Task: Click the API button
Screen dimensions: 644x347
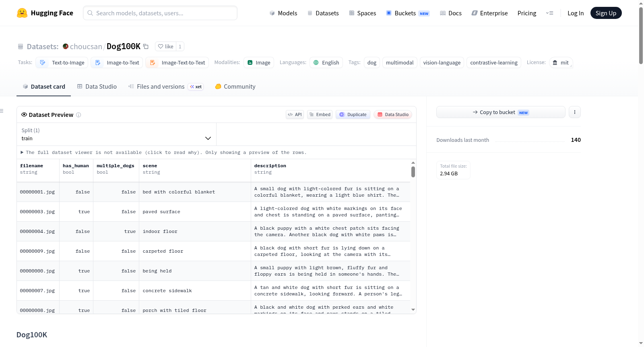Action: pyautogui.click(x=295, y=114)
